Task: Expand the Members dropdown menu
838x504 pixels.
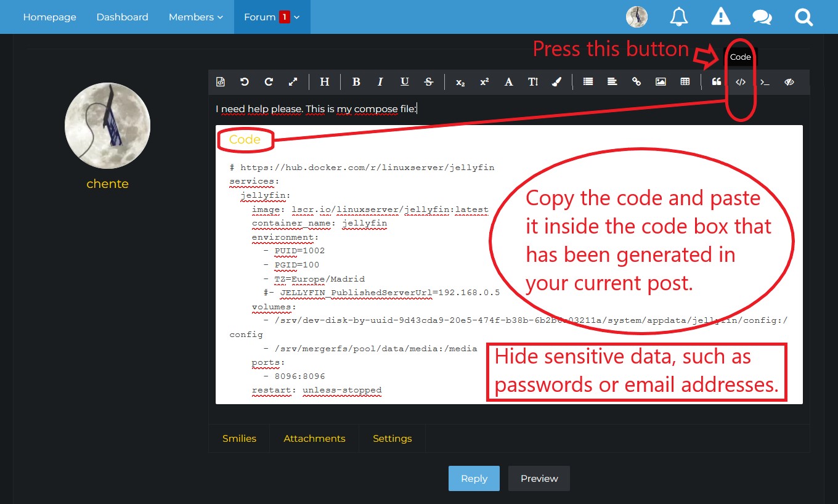Action: pyautogui.click(x=196, y=17)
